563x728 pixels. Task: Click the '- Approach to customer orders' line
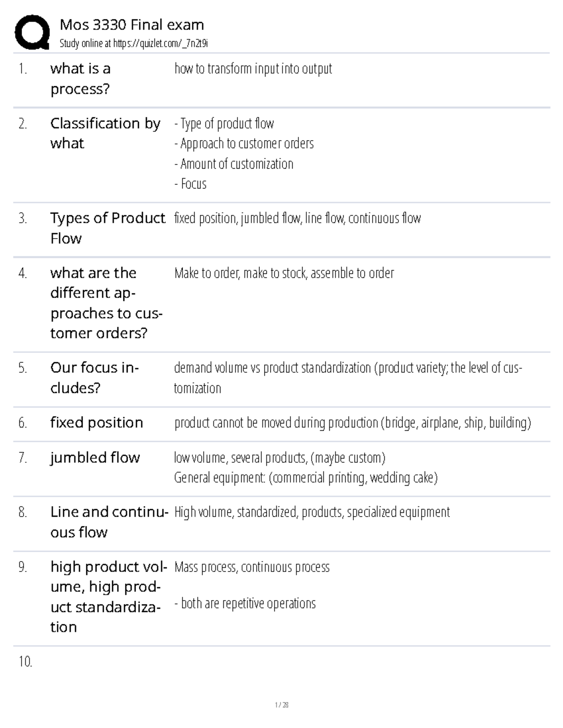pyautogui.click(x=244, y=143)
